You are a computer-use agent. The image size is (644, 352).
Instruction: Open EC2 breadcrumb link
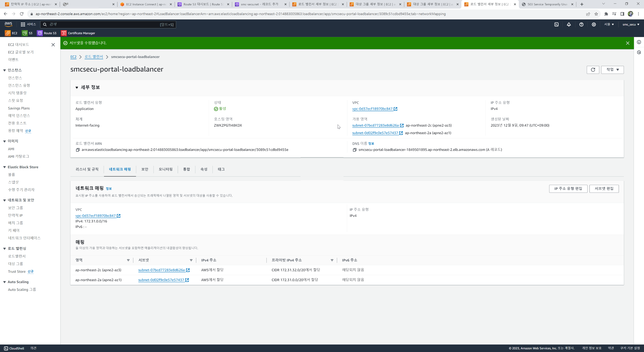pos(73,57)
